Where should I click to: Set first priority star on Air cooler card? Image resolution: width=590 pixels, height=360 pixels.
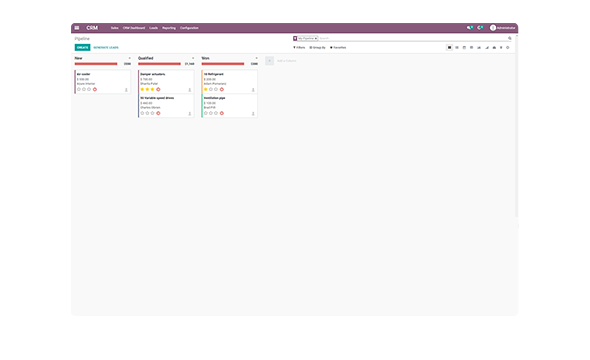(x=79, y=90)
